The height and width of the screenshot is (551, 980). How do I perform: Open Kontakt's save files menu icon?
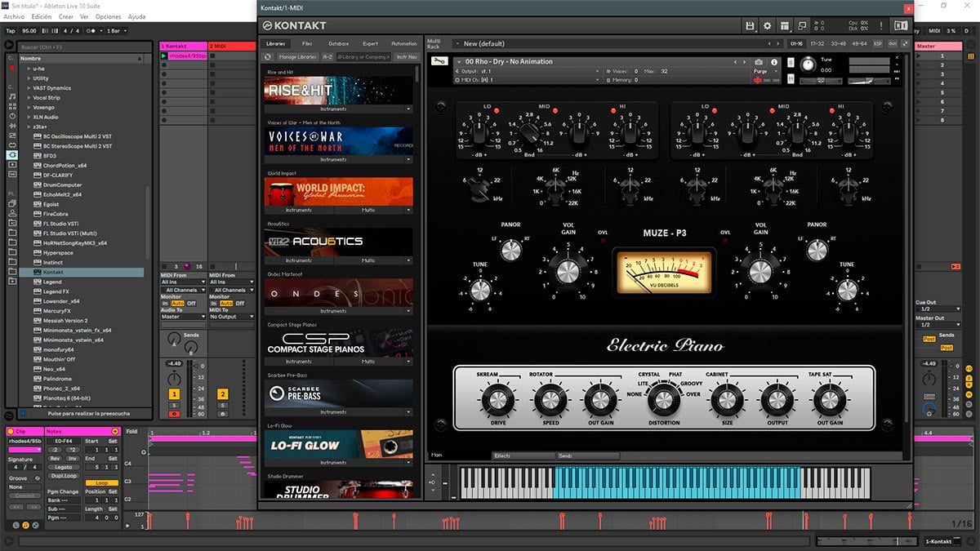click(x=750, y=25)
